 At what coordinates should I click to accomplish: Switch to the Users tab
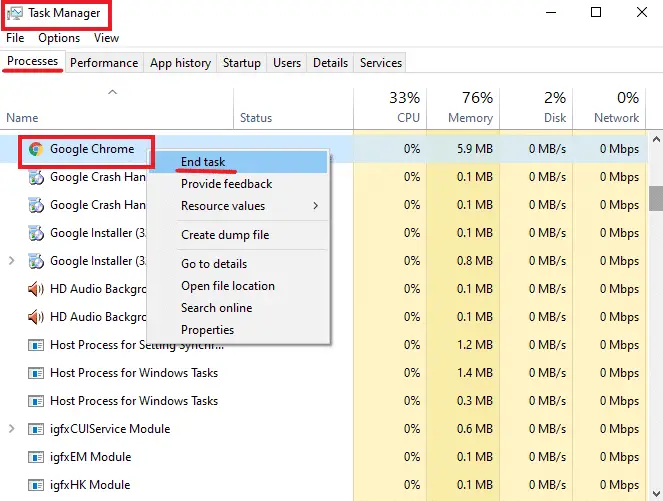(x=287, y=63)
